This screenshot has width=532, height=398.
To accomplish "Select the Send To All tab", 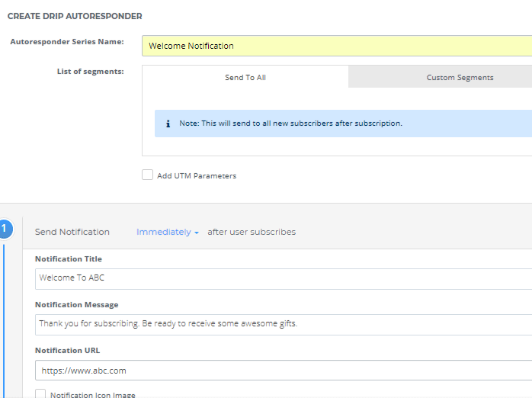I will pyautogui.click(x=245, y=77).
